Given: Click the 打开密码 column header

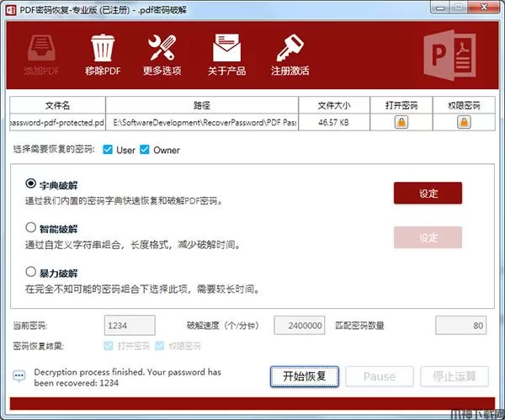Looking at the screenshot, I should 401,105.
